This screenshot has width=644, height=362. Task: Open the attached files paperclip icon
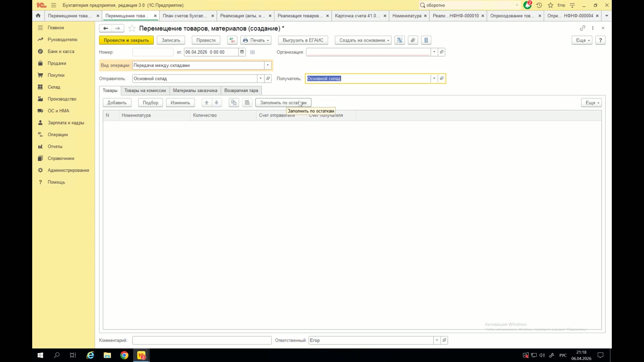click(413, 40)
